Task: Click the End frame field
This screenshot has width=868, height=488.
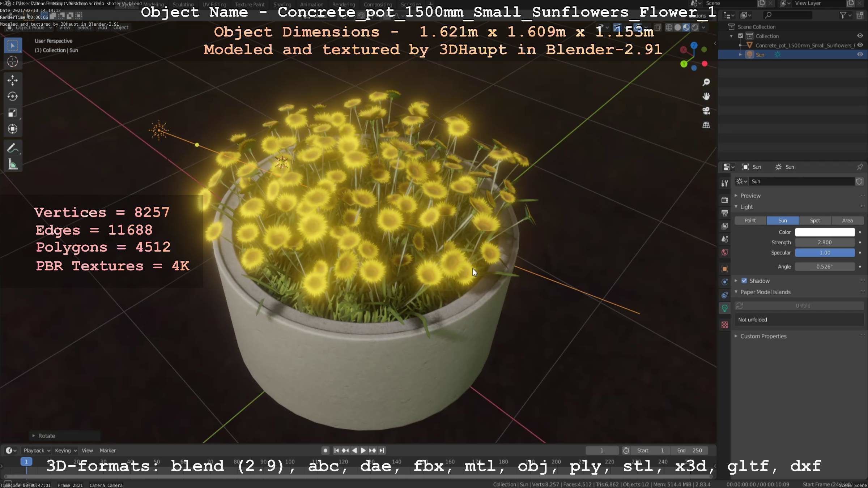Action: pos(689,450)
